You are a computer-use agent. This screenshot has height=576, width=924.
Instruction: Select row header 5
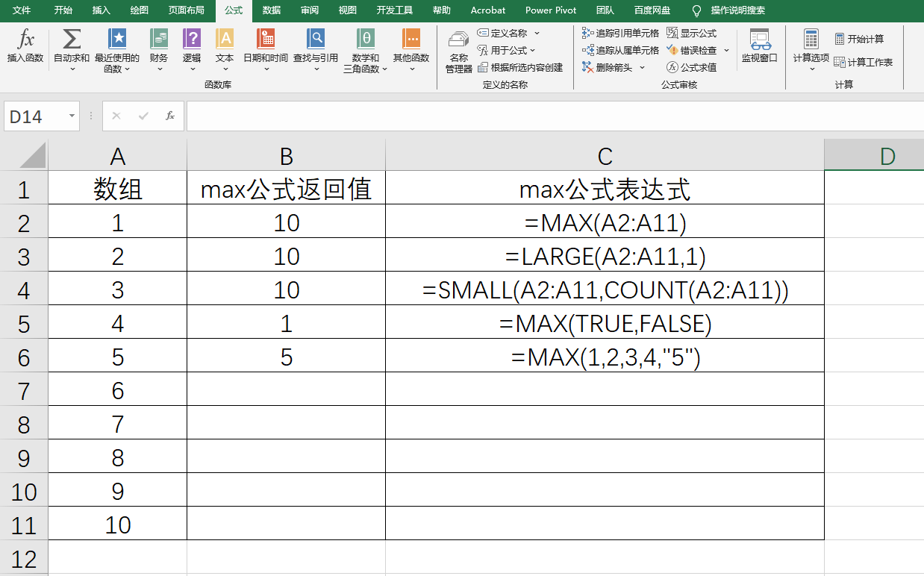pos(24,323)
